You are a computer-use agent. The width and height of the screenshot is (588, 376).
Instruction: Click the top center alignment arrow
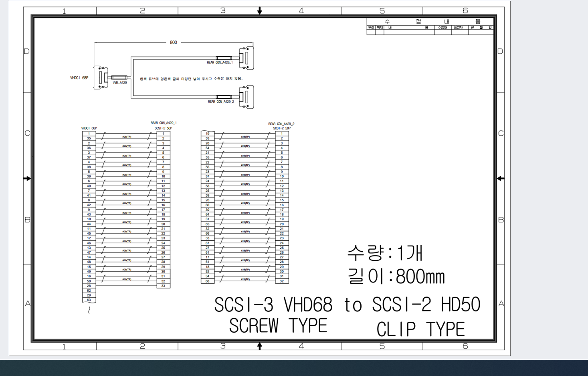click(260, 11)
